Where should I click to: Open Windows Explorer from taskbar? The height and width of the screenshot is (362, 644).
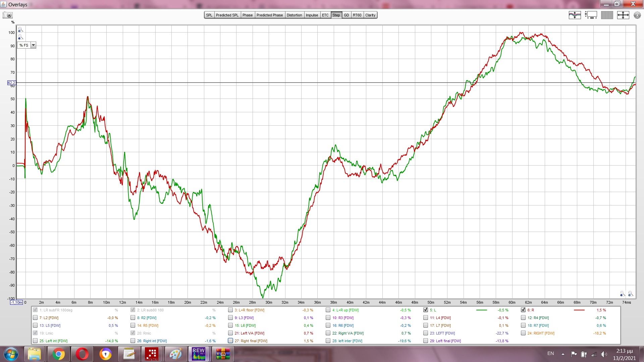pyautogui.click(x=34, y=354)
